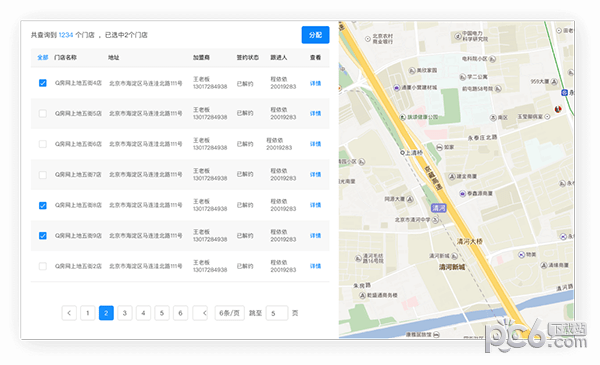Viewport: 600px width, 365px height.
Task: Select the 前屯路58号院 residence marker
Action: tap(497, 89)
